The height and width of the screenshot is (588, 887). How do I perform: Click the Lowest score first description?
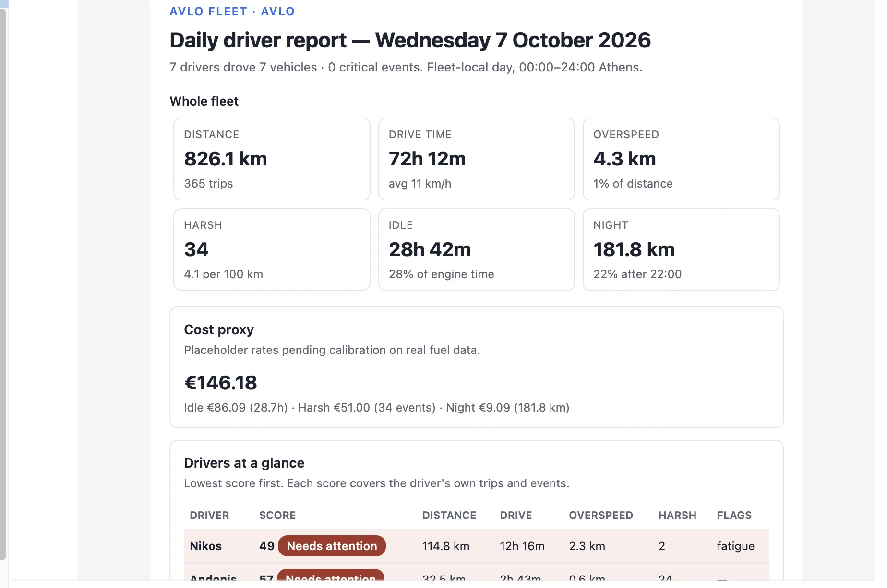[377, 483]
